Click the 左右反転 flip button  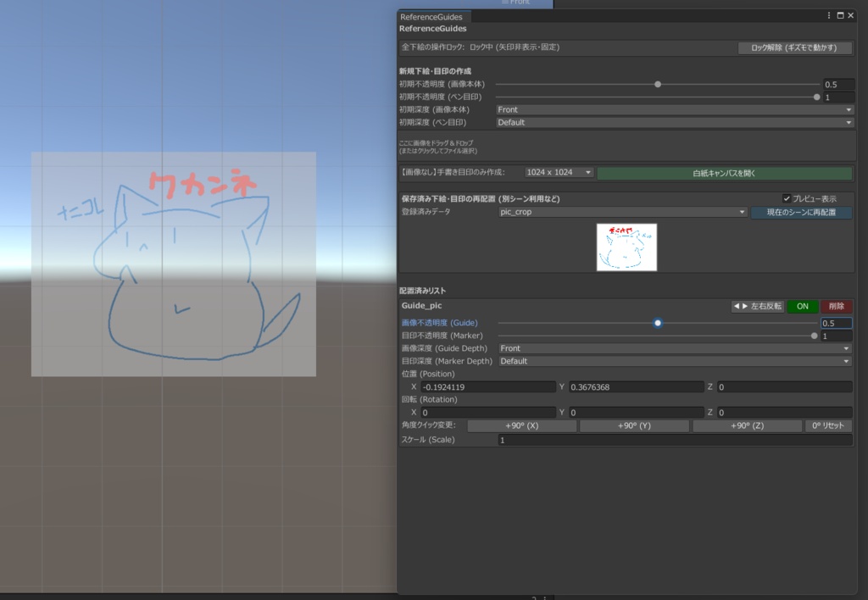click(x=757, y=306)
